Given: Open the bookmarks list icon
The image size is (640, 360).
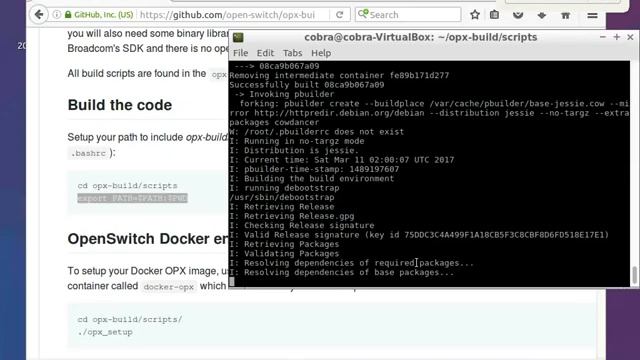Looking at the screenshot, I should (494, 15).
